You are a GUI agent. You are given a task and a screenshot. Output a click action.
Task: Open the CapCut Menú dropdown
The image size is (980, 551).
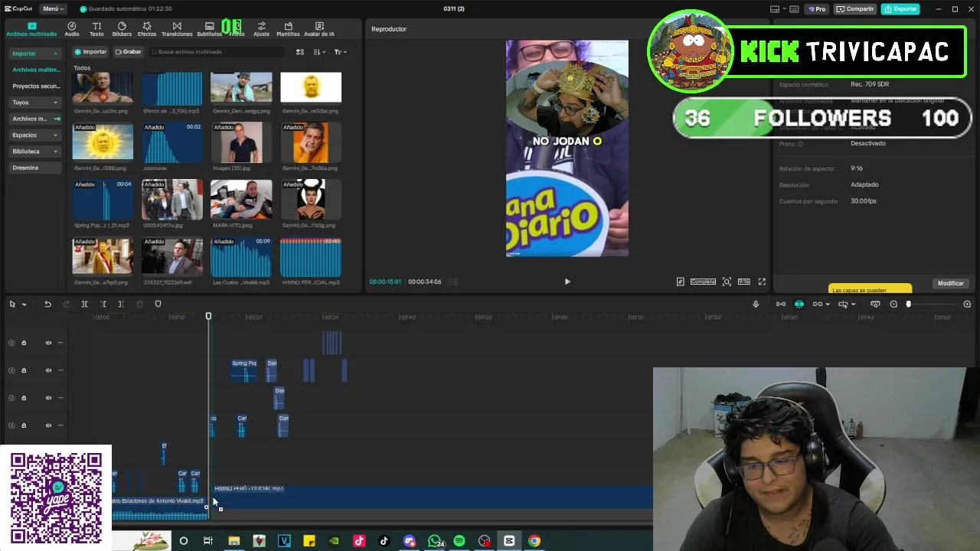52,9
